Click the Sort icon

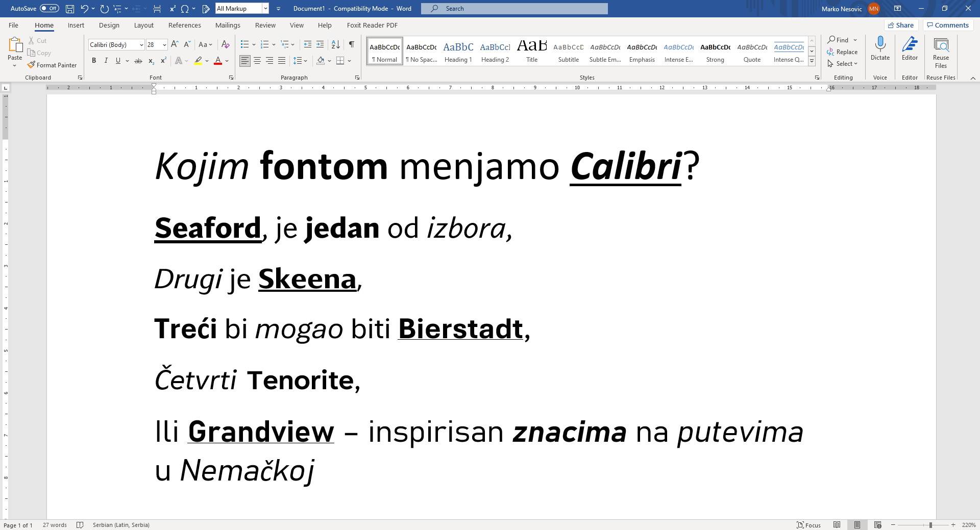335,44
